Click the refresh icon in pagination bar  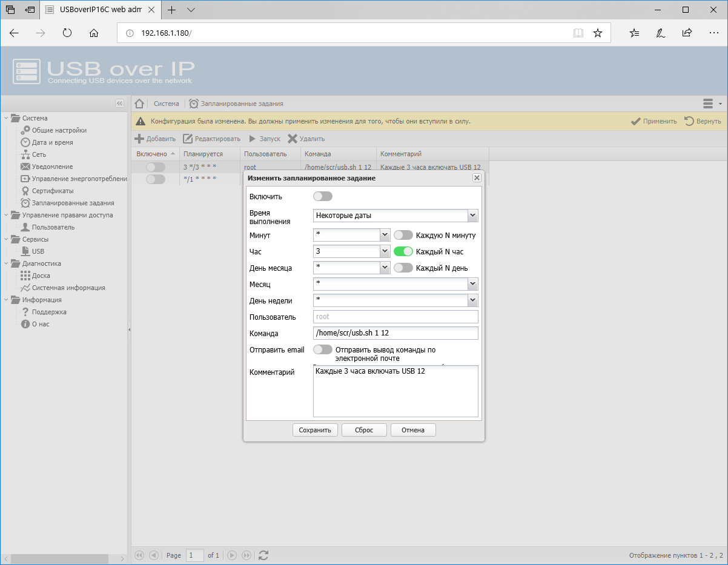click(x=263, y=555)
